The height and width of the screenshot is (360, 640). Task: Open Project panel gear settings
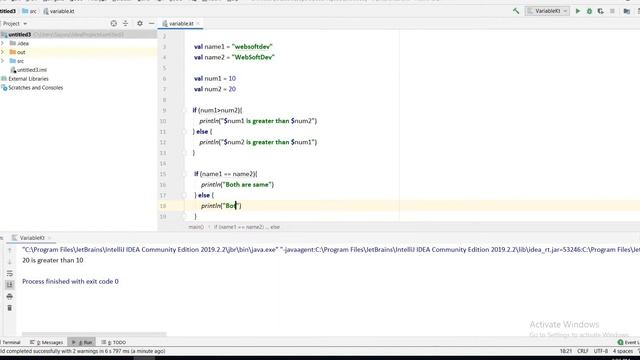[140, 24]
